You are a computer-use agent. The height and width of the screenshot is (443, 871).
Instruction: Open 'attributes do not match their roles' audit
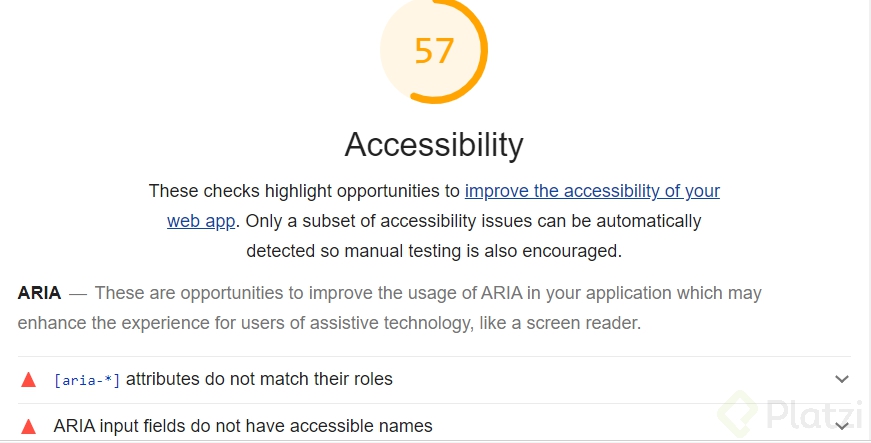(x=259, y=379)
